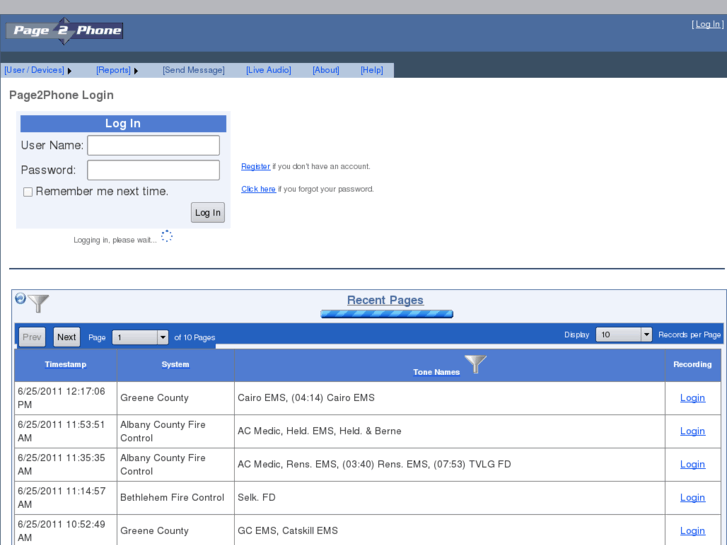Focus the Password input field
This screenshot has width=727, height=545.
tap(153, 170)
